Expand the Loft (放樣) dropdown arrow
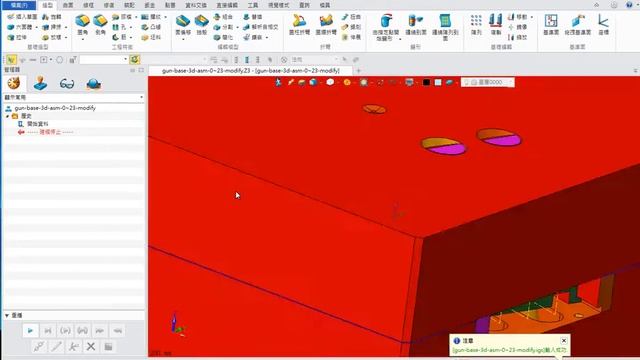The height and width of the screenshot is (360, 640). click(x=66, y=38)
